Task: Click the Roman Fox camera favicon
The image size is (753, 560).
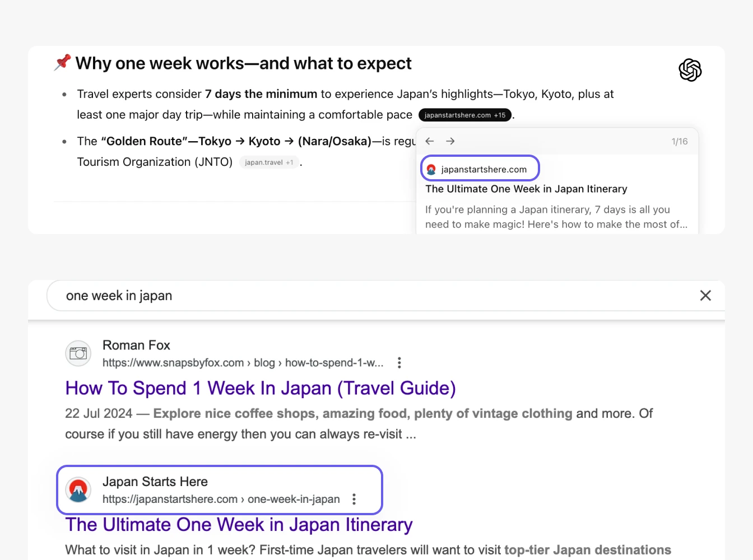Action: point(78,353)
